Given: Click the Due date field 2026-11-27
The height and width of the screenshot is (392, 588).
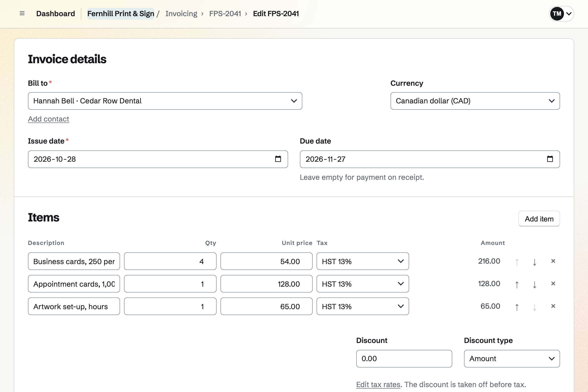Looking at the screenshot, I should 430,159.
